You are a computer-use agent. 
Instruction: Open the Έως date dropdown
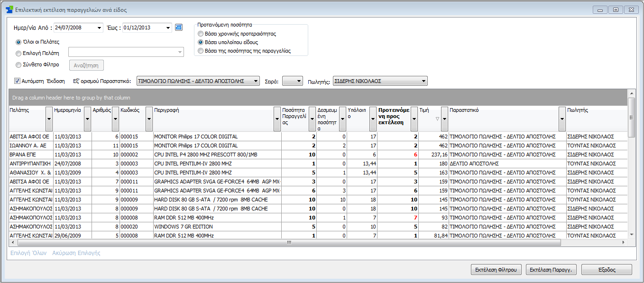[168, 28]
